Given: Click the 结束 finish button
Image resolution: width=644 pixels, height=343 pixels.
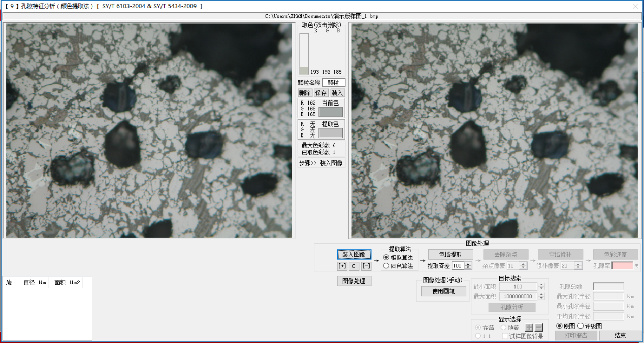Looking at the screenshot, I should tap(620, 335).
